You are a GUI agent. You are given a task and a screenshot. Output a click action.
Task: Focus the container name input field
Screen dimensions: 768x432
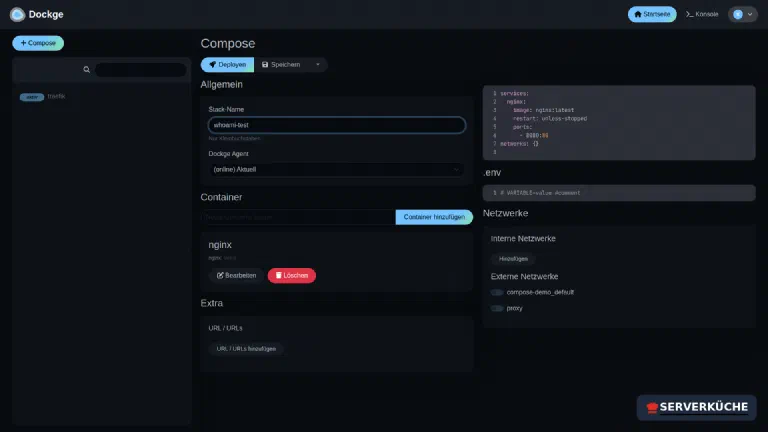(x=298, y=217)
